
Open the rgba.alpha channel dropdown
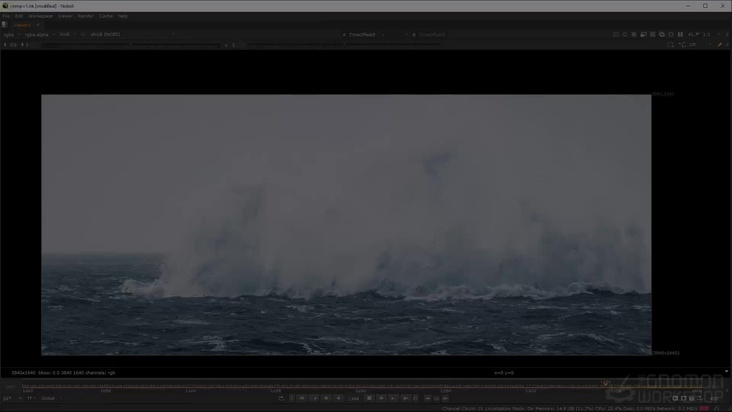(38, 34)
